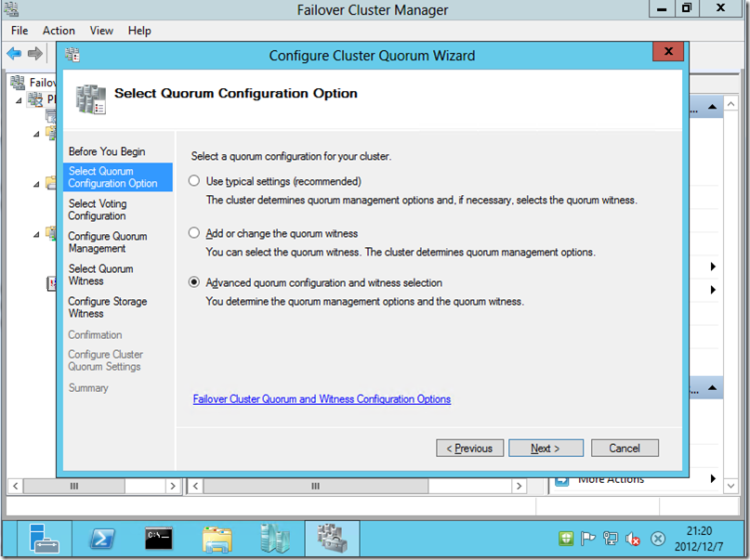Viewport: 750px width, 560px height.
Task: Expand the second Actions submenu arrow
Action: click(713, 290)
